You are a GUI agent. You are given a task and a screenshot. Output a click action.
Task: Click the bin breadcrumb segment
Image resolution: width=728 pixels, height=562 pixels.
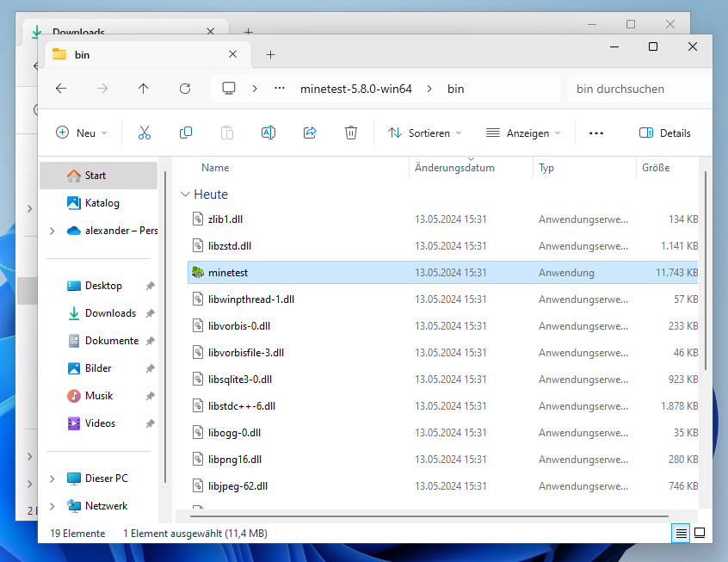coord(455,89)
